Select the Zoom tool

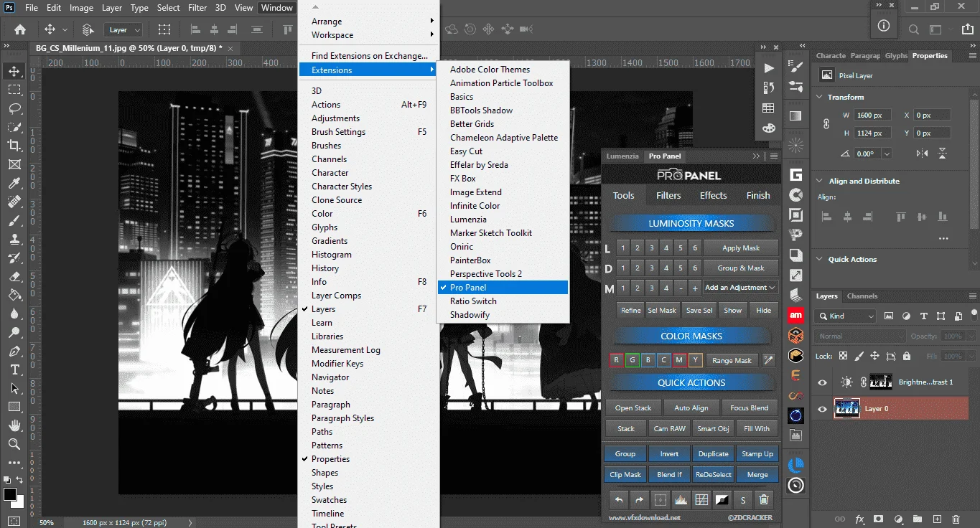[14, 445]
